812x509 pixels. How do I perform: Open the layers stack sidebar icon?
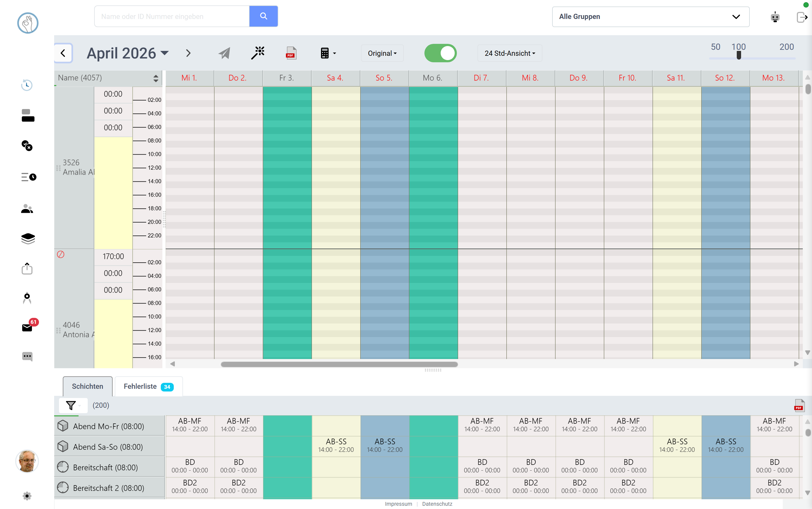point(28,239)
